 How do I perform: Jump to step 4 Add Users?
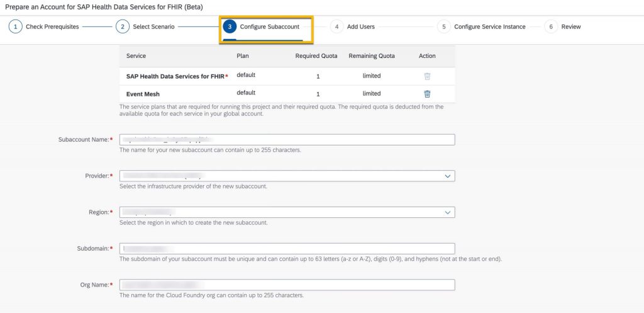[353, 26]
